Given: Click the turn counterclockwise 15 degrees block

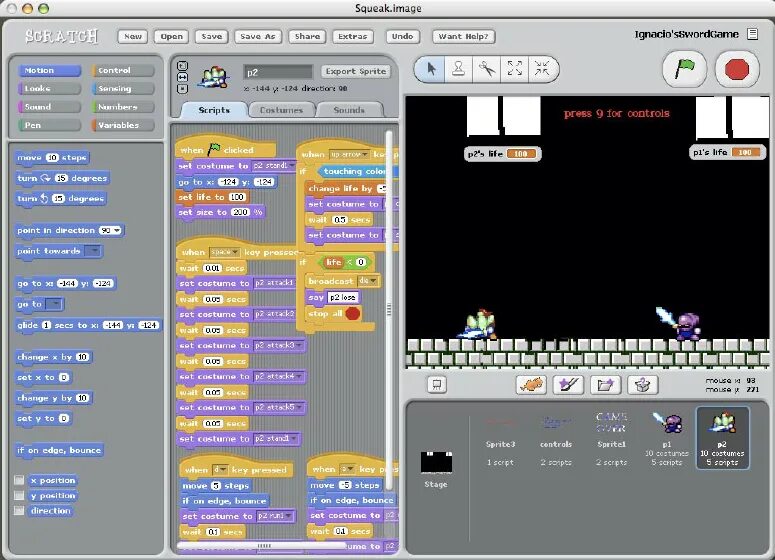Looking at the screenshot, I should click(60, 199).
